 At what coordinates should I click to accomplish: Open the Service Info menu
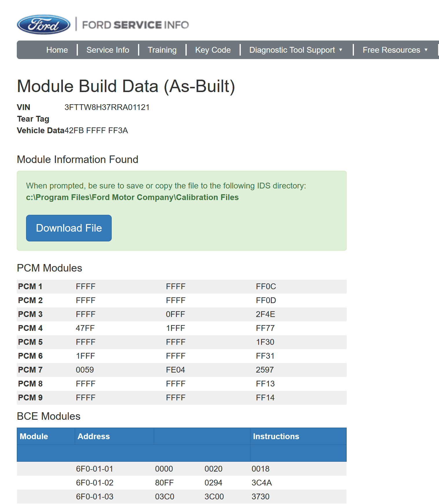[108, 50]
